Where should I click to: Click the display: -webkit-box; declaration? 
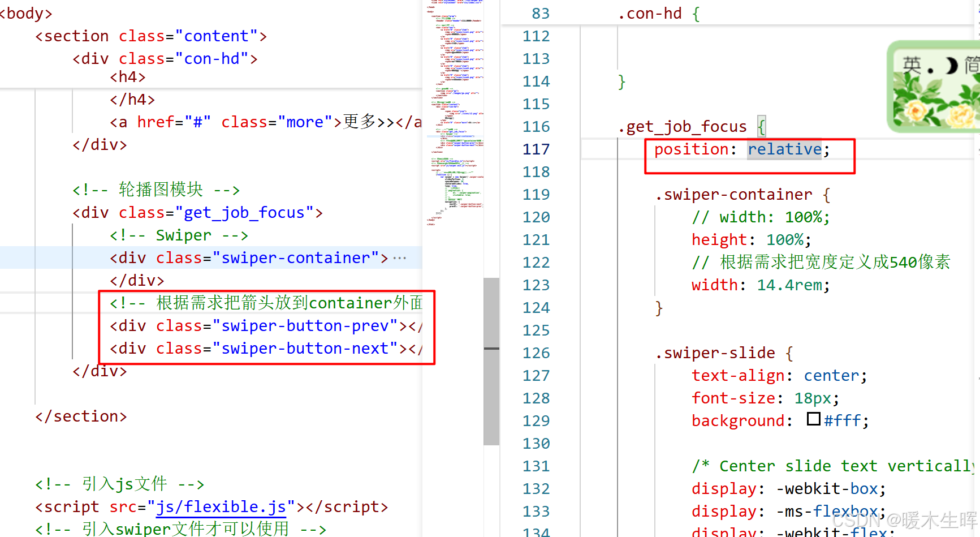click(x=789, y=488)
